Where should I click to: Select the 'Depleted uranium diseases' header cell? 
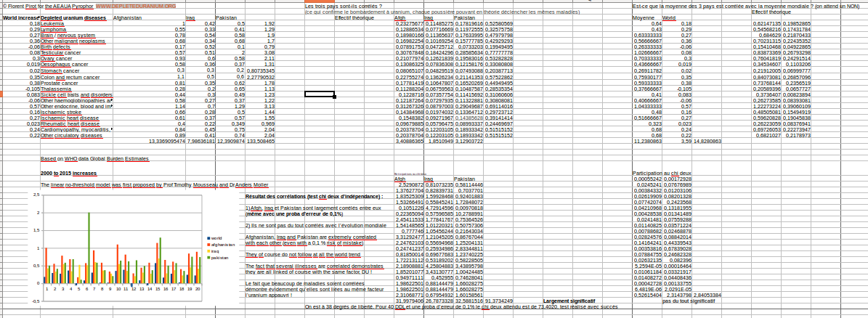73,17
